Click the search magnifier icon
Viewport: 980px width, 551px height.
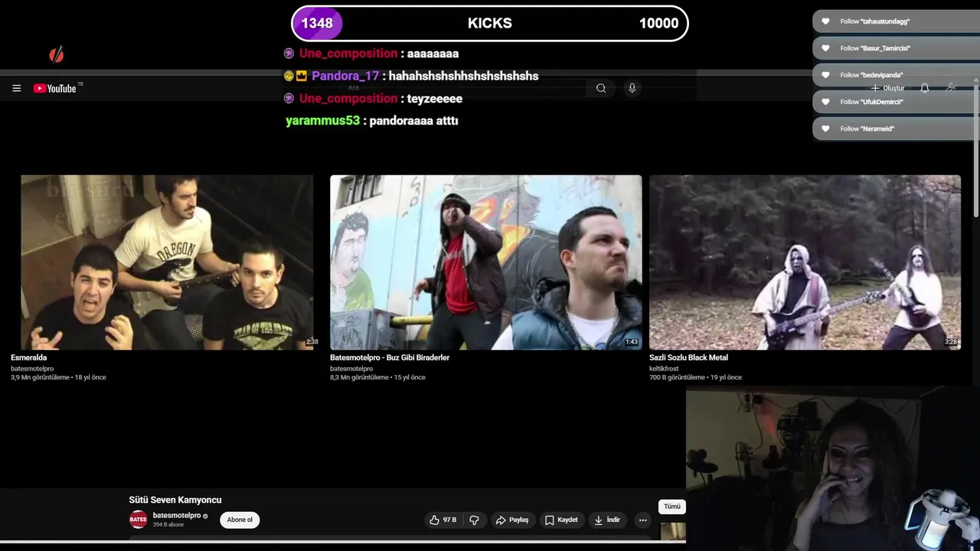pos(601,88)
